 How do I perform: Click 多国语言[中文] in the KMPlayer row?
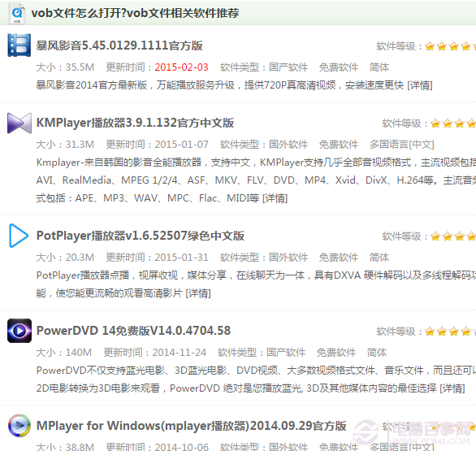(401, 145)
